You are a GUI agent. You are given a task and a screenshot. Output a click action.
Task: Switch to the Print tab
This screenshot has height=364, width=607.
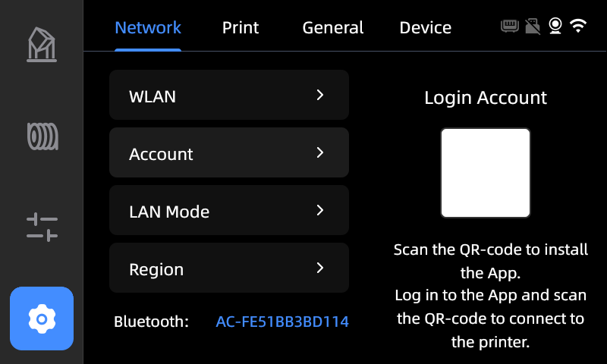pos(241,27)
